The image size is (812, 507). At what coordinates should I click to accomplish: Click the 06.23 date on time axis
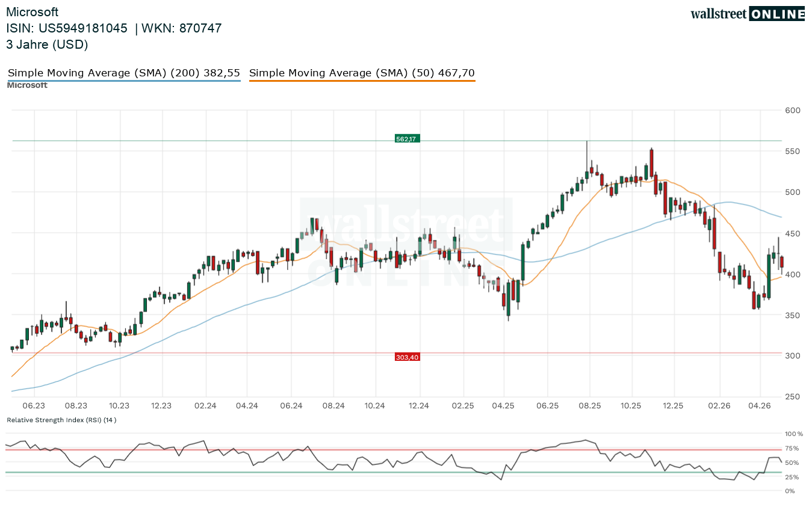[x=34, y=406]
